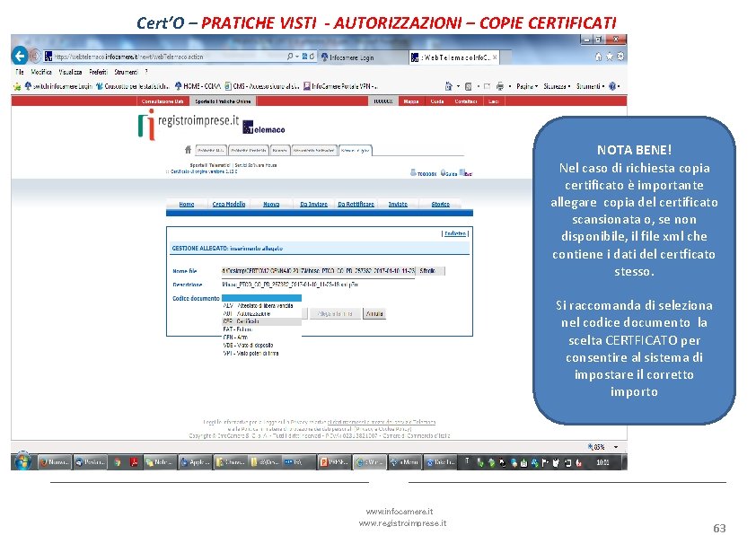Open the Firefox taskbar button

coord(55,462)
